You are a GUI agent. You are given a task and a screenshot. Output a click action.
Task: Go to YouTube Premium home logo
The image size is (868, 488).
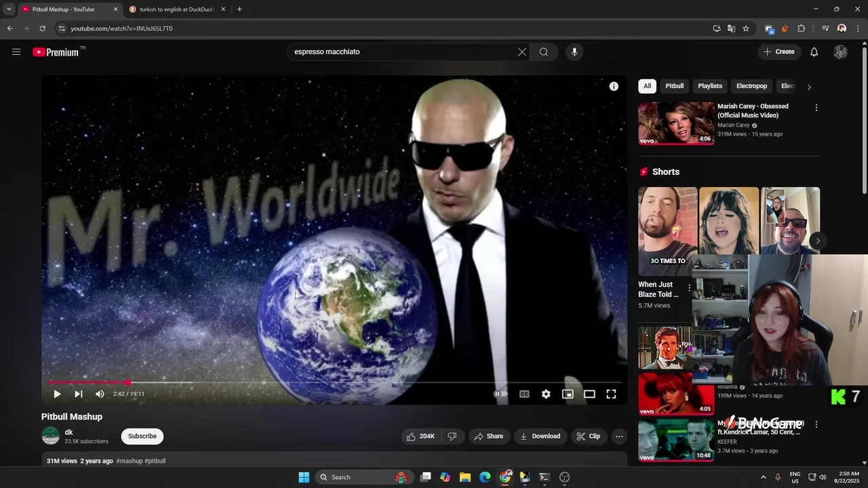coord(56,52)
